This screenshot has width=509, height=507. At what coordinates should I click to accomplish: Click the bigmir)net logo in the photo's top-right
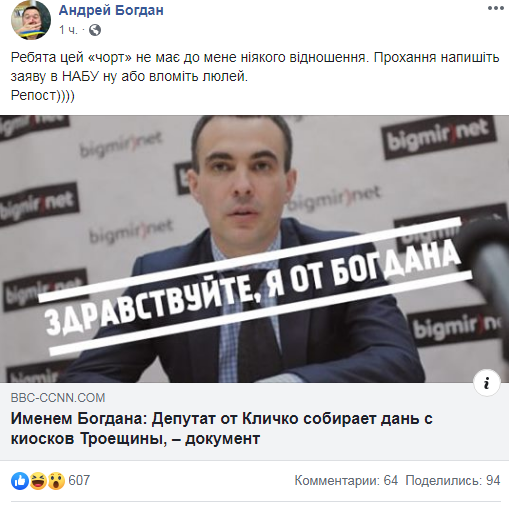[x=438, y=136]
